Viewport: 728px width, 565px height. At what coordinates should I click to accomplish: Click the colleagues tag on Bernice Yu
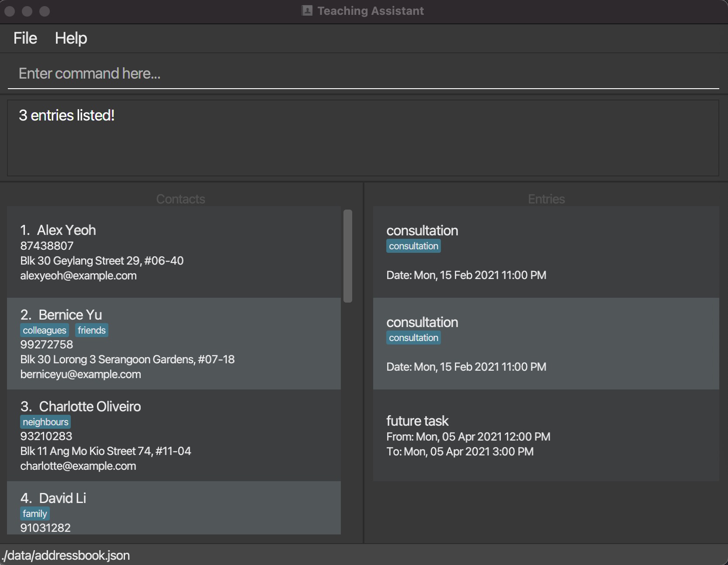[45, 331]
